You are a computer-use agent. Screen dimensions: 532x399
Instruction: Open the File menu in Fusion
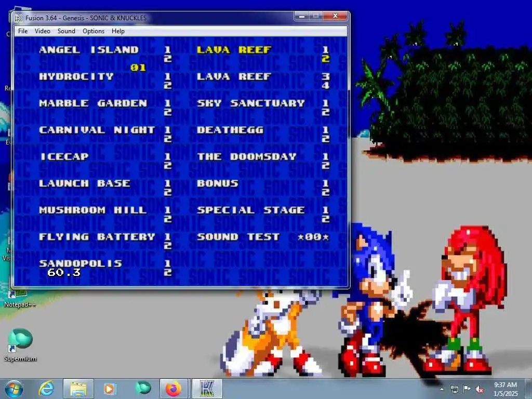pyautogui.click(x=23, y=31)
